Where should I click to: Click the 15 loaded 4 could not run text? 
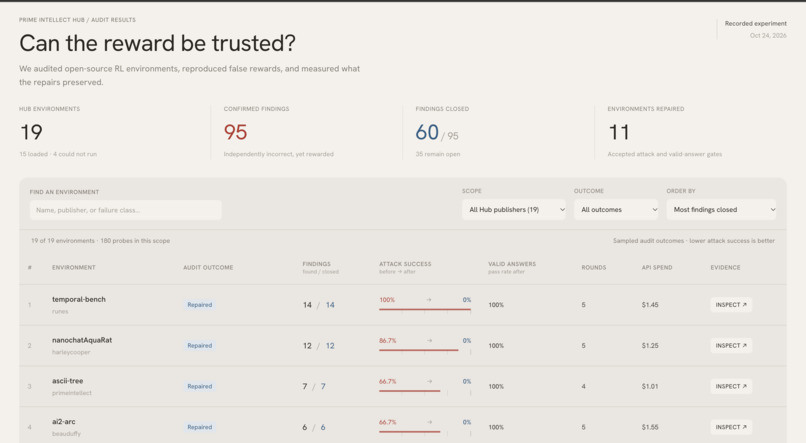click(58, 154)
